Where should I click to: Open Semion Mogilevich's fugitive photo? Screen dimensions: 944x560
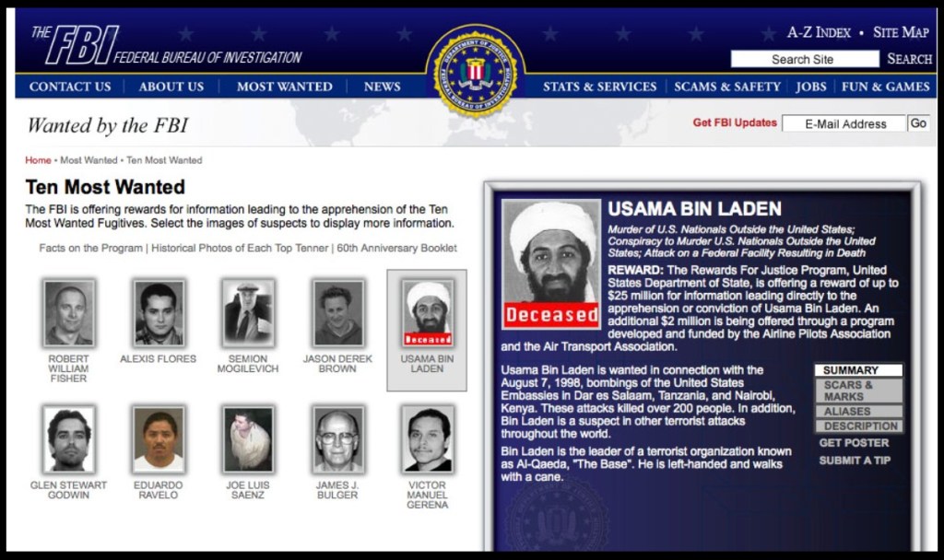tap(248, 313)
